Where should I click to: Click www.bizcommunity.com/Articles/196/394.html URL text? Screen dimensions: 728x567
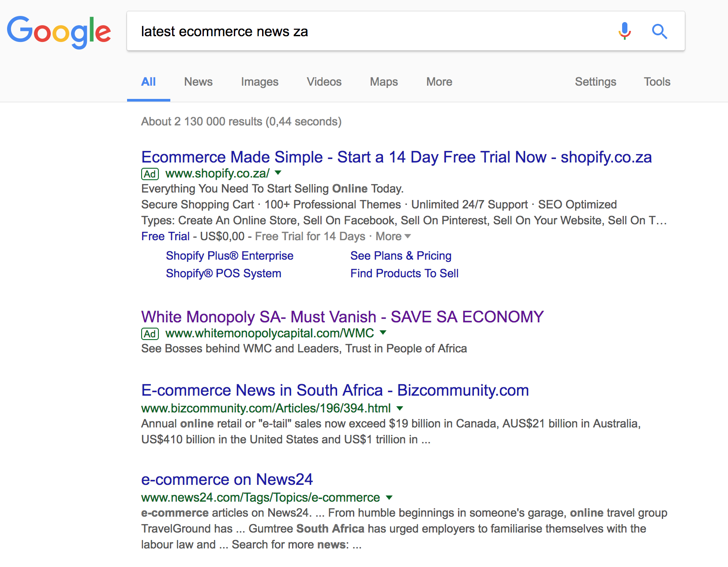(x=266, y=408)
